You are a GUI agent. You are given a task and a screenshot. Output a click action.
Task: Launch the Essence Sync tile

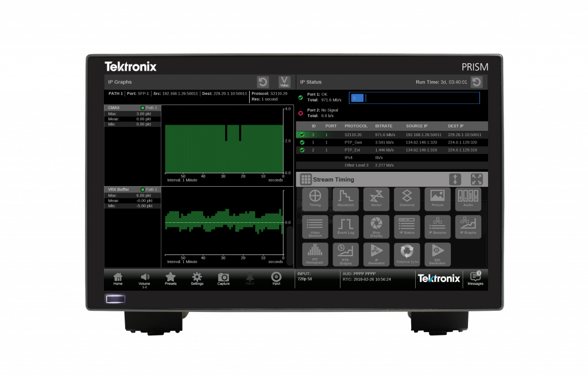tap(407, 254)
